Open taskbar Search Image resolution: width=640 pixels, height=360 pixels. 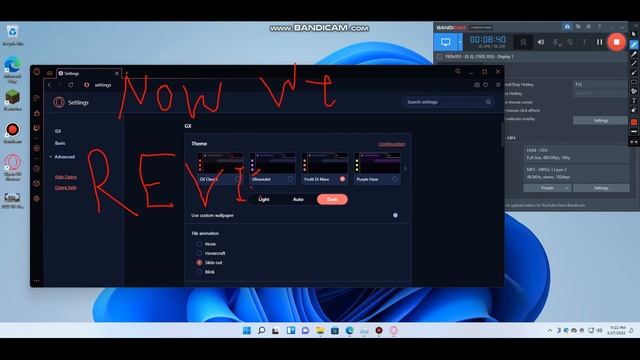point(262,331)
